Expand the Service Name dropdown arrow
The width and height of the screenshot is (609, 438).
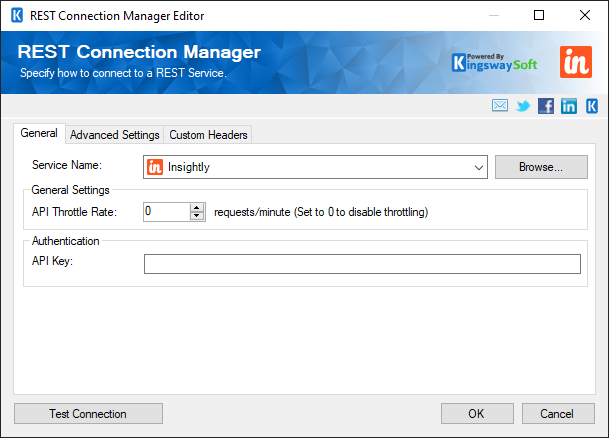click(x=478, y=167)
